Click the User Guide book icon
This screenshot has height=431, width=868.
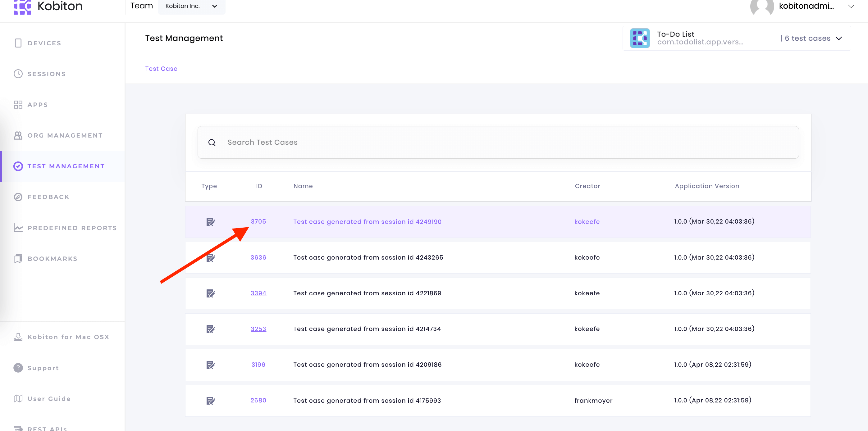18,399
